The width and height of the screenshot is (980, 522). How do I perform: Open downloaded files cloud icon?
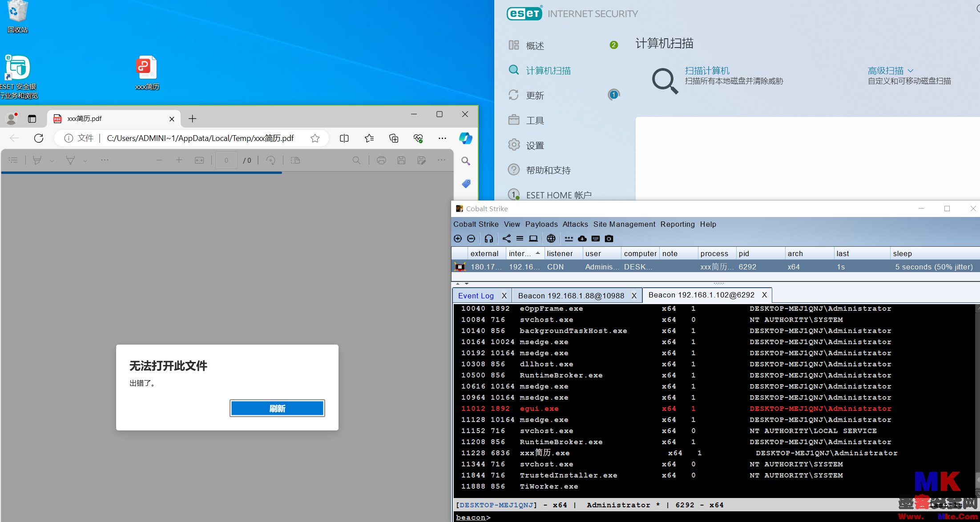pyautogui.click(x=582, y=239)
